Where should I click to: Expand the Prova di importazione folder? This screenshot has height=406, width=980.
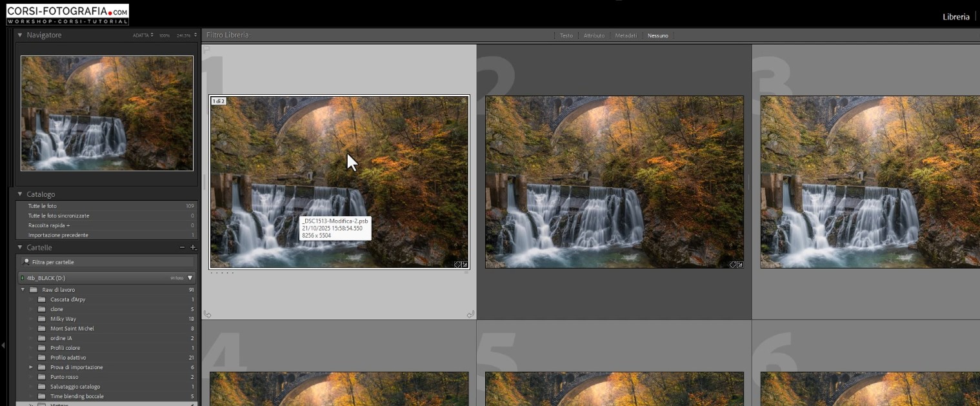pyautogui.click(x=30, y=367)
